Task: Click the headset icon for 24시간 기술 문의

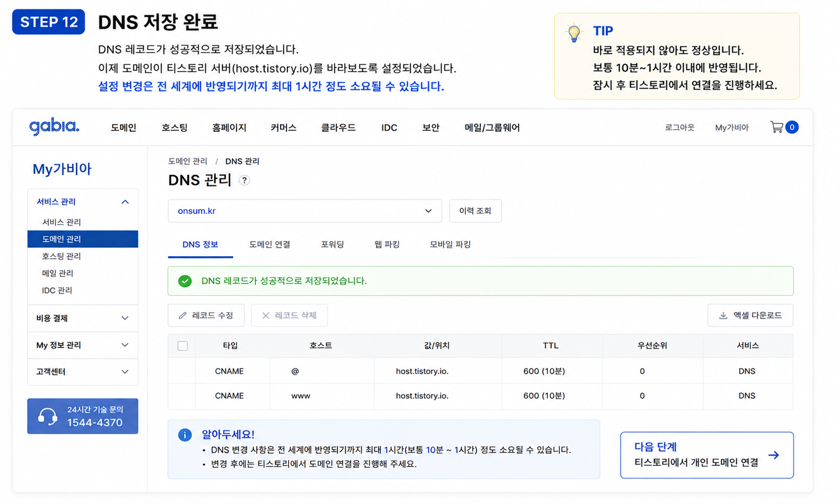Action: (48, 416)
